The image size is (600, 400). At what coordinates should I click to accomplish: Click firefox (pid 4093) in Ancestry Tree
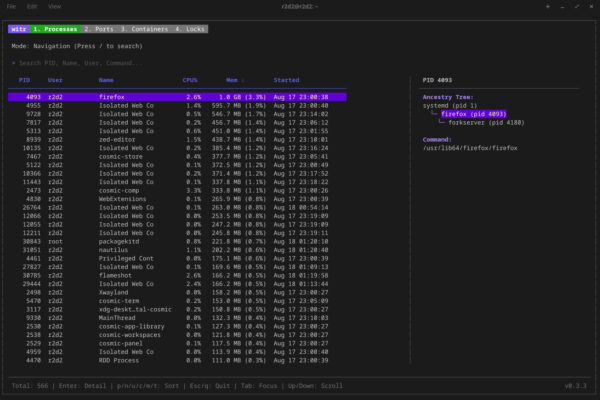click(474, 114)
